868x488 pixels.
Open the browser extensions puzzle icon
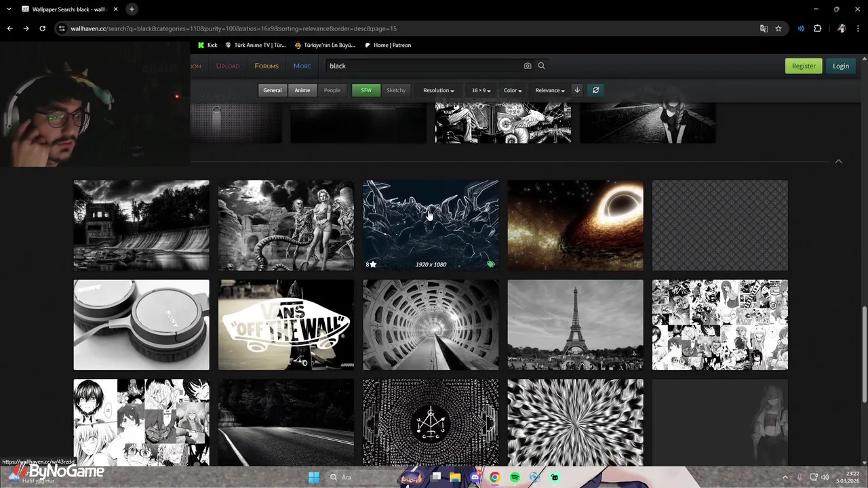817,28
